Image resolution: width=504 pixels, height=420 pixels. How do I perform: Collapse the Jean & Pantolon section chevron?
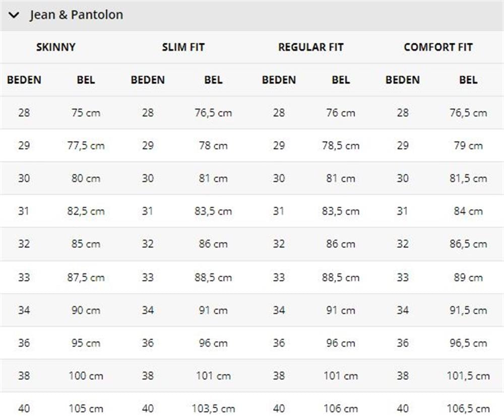tap(14, 15)
